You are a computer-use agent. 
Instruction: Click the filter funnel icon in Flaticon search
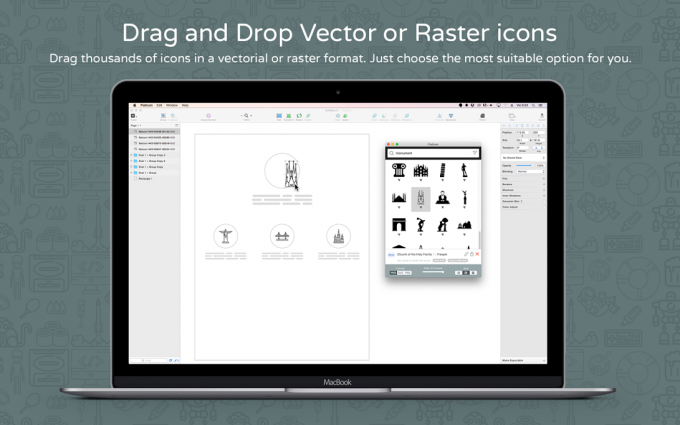click(475, 153)
